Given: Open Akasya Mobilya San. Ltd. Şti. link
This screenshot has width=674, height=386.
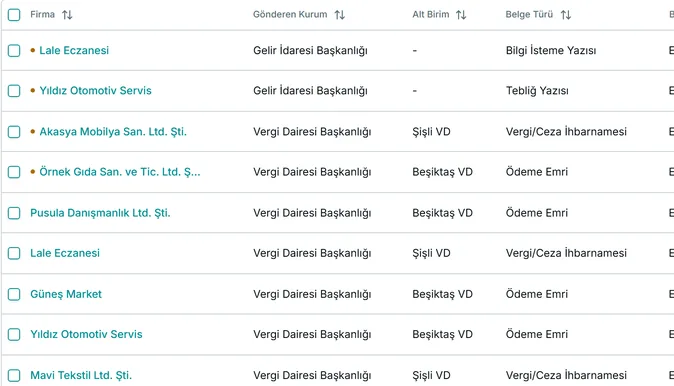Looking at the screenshot, I should pyautogui.click(x=113, y=132).
